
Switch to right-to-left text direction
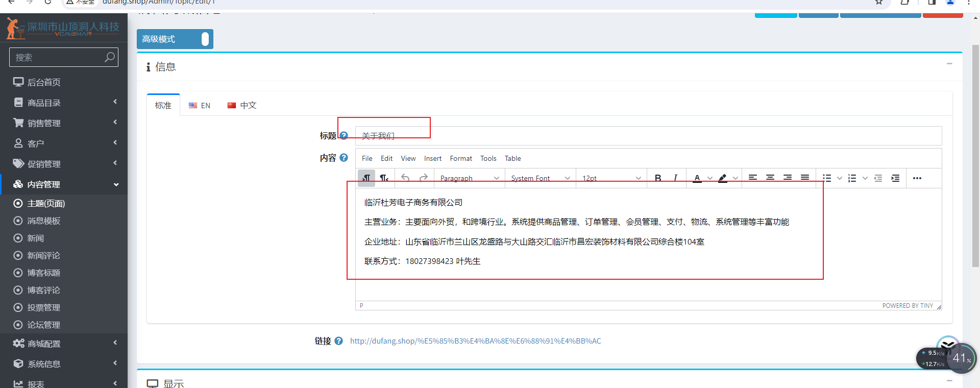pyautogui.click(x=384, y=178)
